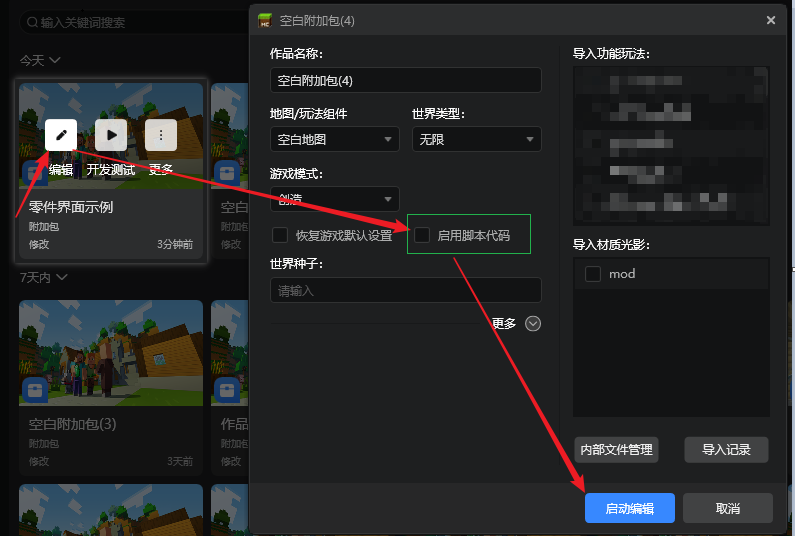The image size is (795, 536).
Task: Click the 导入记录 button
Action: point(726,450)
